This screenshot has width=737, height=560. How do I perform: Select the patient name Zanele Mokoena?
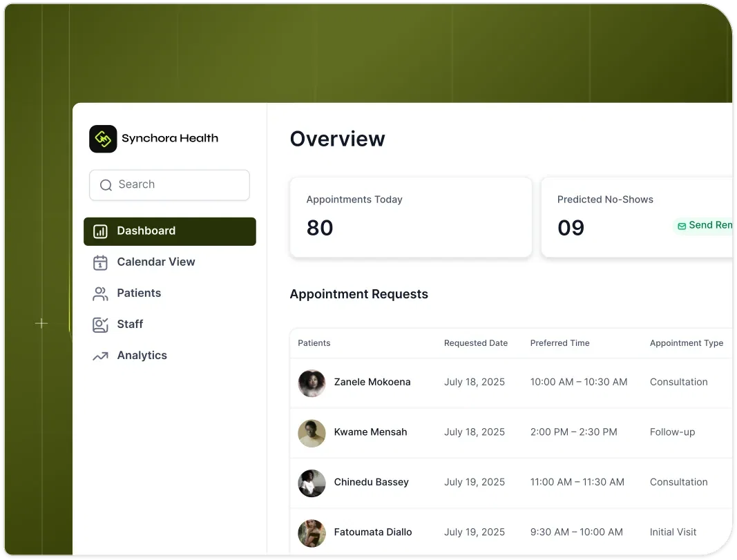(372, 382)
